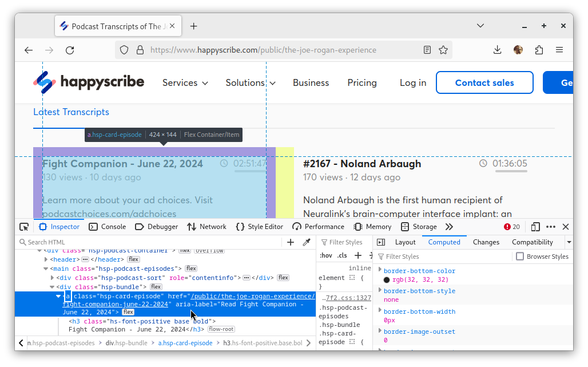Close the developer tools panel

[566, 227]
